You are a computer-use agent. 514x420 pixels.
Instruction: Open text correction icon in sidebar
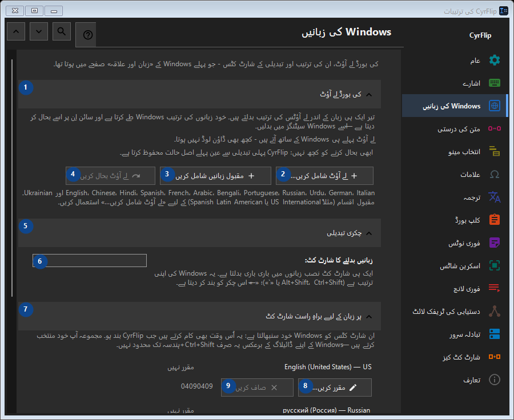(x=495, y=129)
